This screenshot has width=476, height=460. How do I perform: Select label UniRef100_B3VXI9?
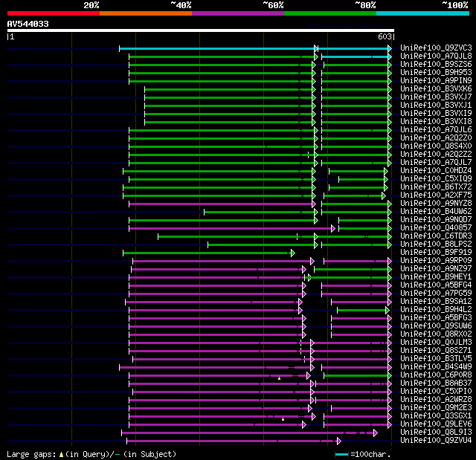[436, 114]
